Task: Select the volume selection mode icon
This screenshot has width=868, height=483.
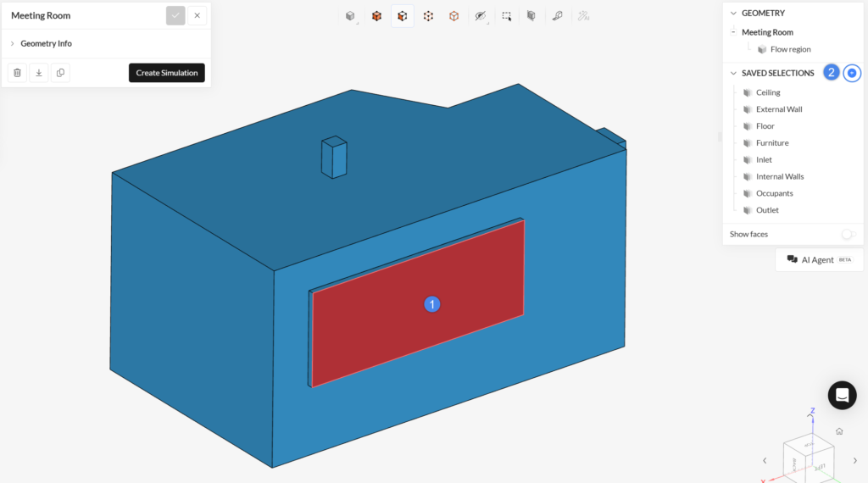Action: 376,16
